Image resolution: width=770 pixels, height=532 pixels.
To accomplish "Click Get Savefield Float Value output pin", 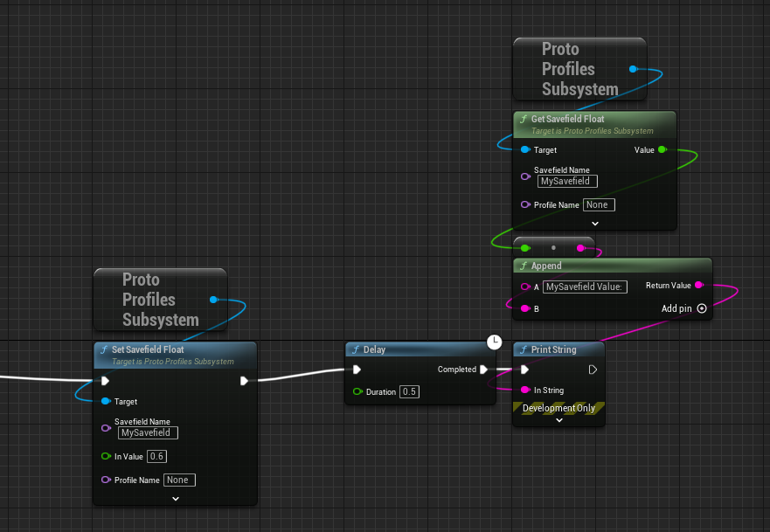I will [x=662, y=150].
